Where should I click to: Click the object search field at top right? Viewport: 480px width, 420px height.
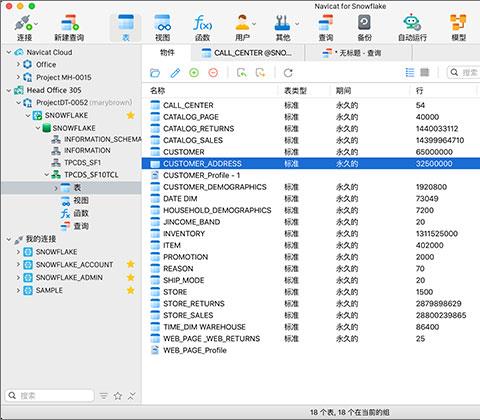464,72
